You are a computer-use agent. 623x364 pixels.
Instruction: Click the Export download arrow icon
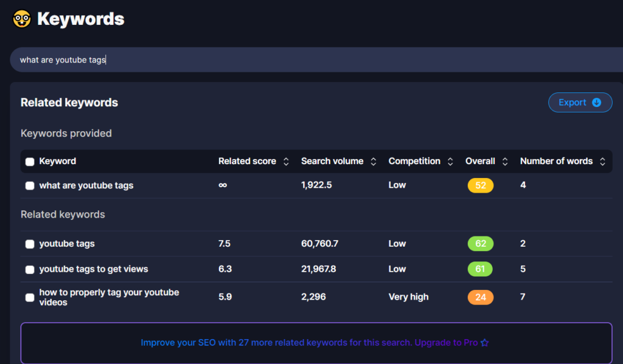pyautogui.click(x=596, y=103)
